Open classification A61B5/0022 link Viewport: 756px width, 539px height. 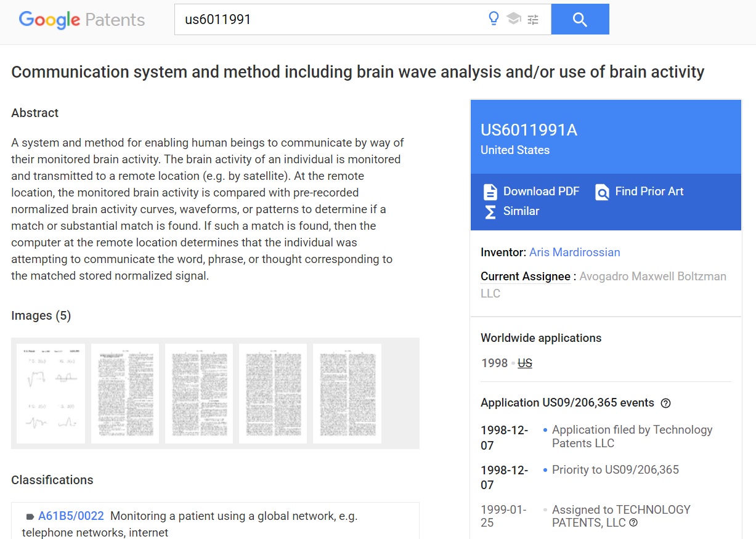pyautogui.click(x=71, y=516)
